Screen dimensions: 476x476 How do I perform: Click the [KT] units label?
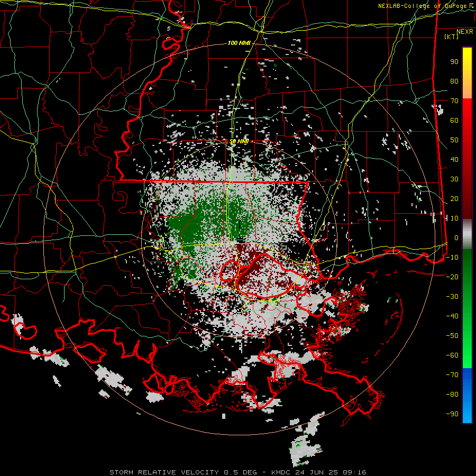tap(451, 36)
